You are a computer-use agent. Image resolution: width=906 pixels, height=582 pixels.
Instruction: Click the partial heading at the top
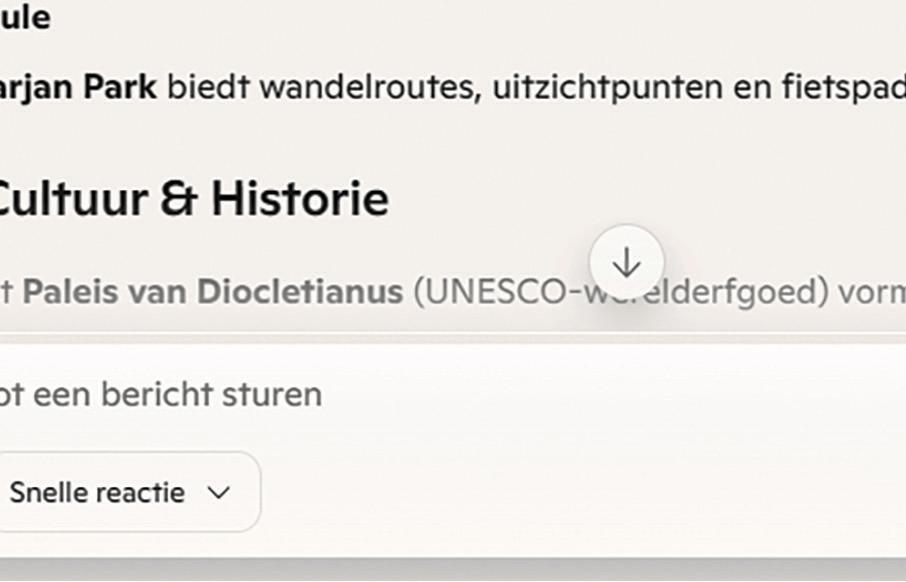pyautogui.click(x=25, y=17)
